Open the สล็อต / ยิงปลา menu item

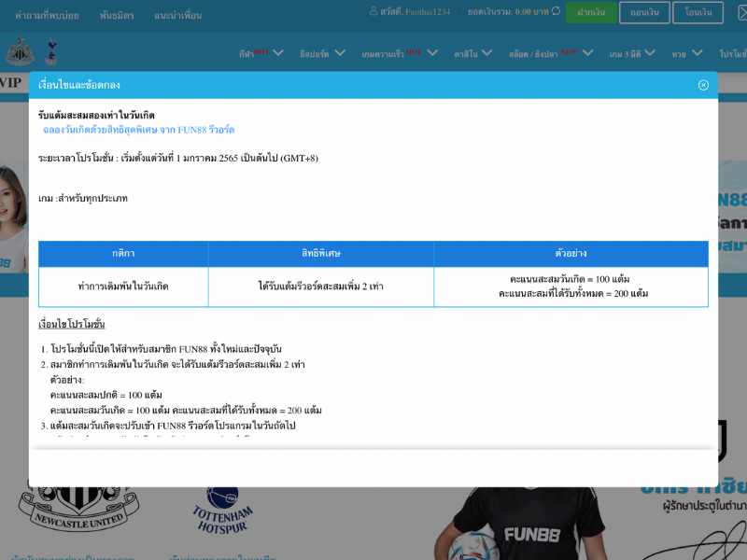click(533, 54)
